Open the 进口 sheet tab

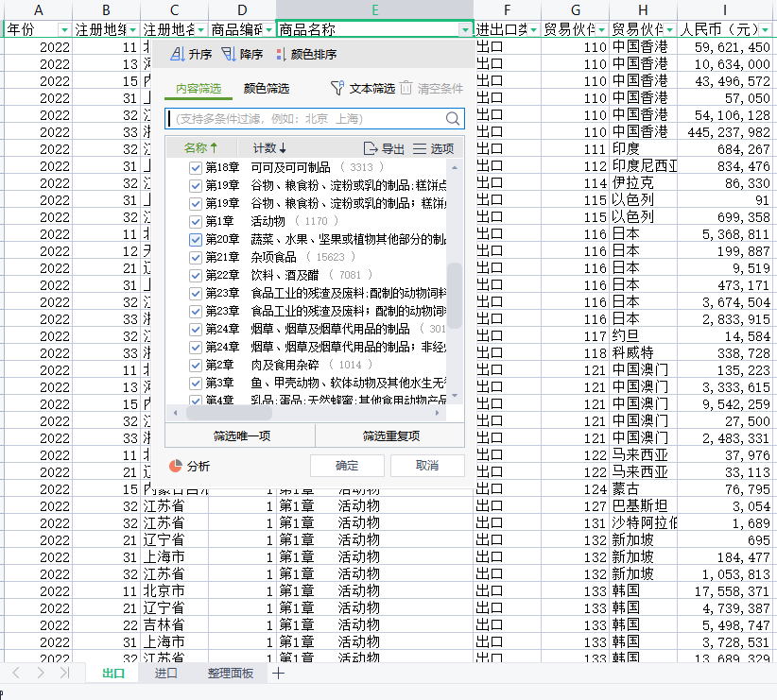tap(165, 674)
